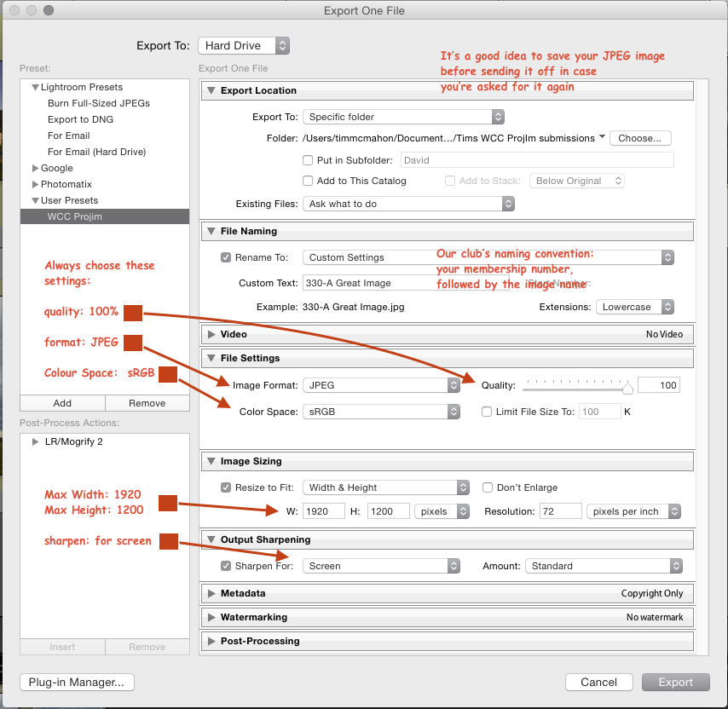Adjust the Quality slider handle

pyautogui.click(x=627, y=386)
